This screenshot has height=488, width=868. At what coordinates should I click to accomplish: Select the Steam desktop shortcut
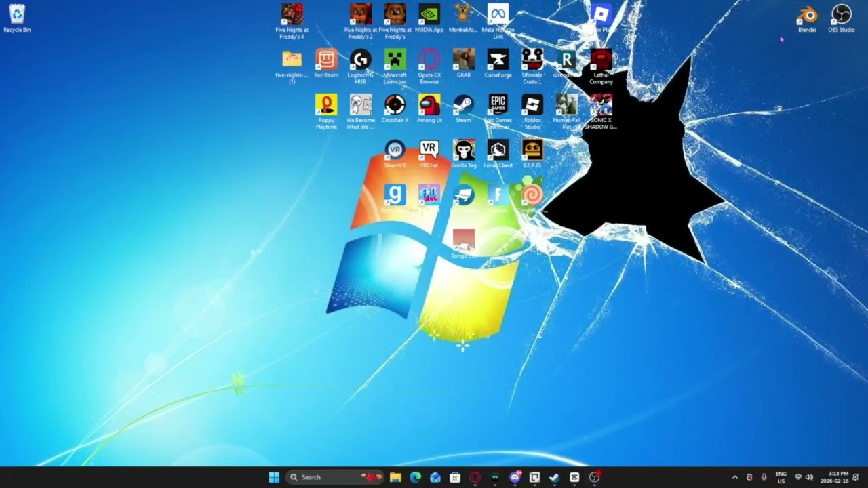point(463,108)
